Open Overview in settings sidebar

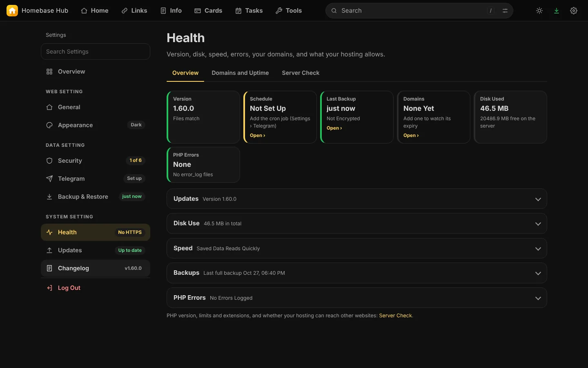click(x=96, y=72)
